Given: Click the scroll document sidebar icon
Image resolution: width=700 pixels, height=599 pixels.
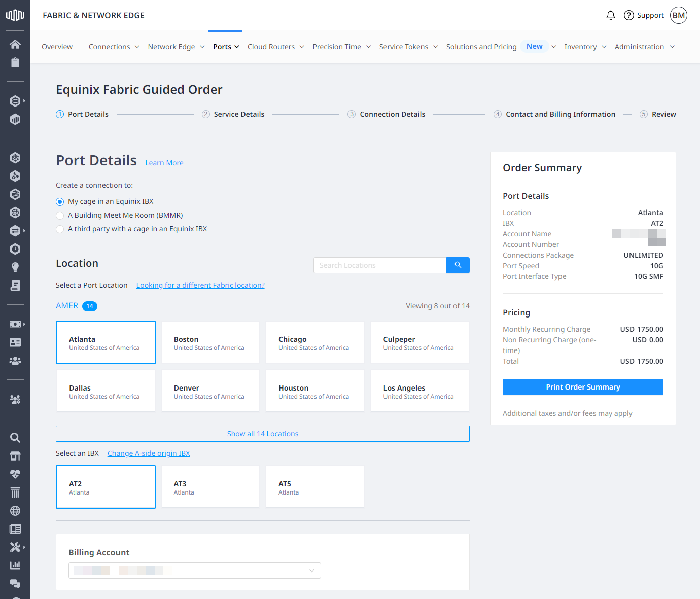Looking at the screenshot, I should point(15,286).
